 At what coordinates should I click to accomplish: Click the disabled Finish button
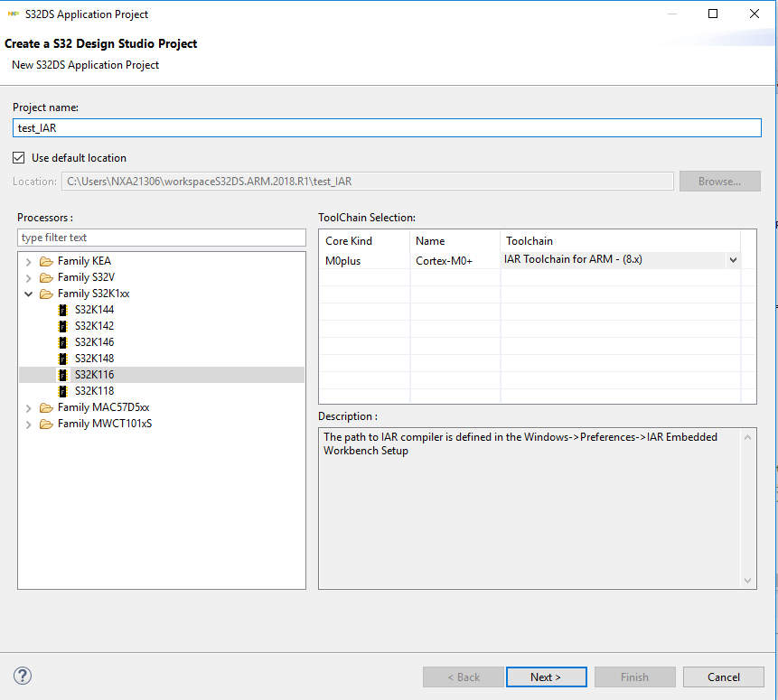pos(635,677)
